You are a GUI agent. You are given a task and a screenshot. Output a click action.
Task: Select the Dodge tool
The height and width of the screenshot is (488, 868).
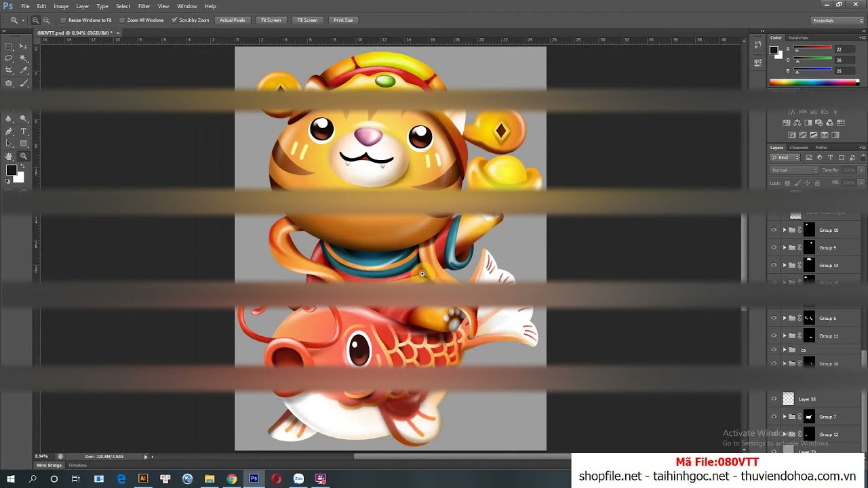coord(24,119)
